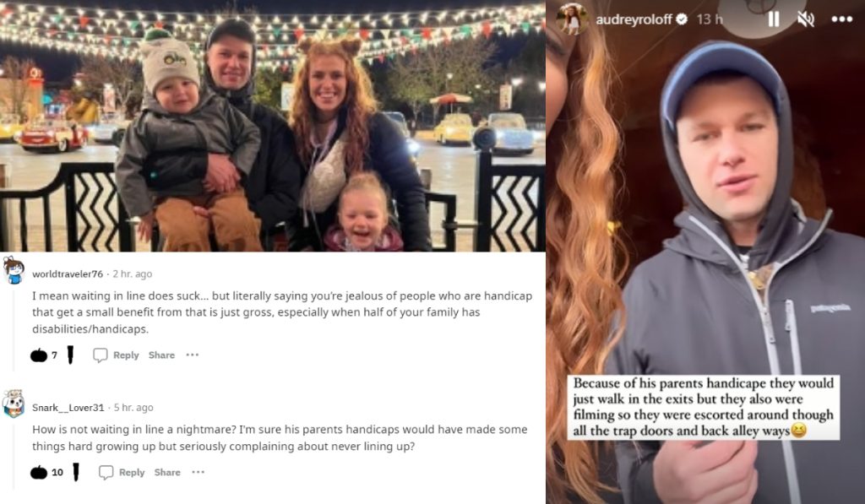Pause the audreyroloff story
This screenshot has height=504, width=865.
(774, 19)
